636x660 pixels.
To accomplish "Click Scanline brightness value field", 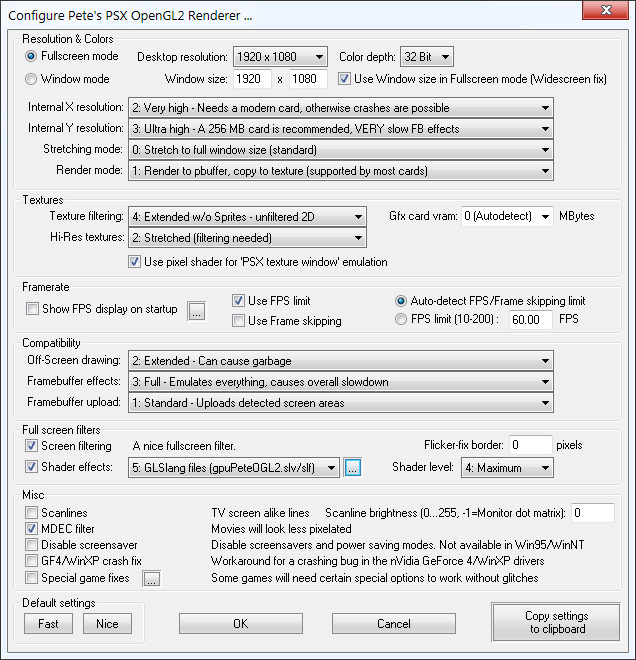I will pyautogui.click(x=593, y=513).
